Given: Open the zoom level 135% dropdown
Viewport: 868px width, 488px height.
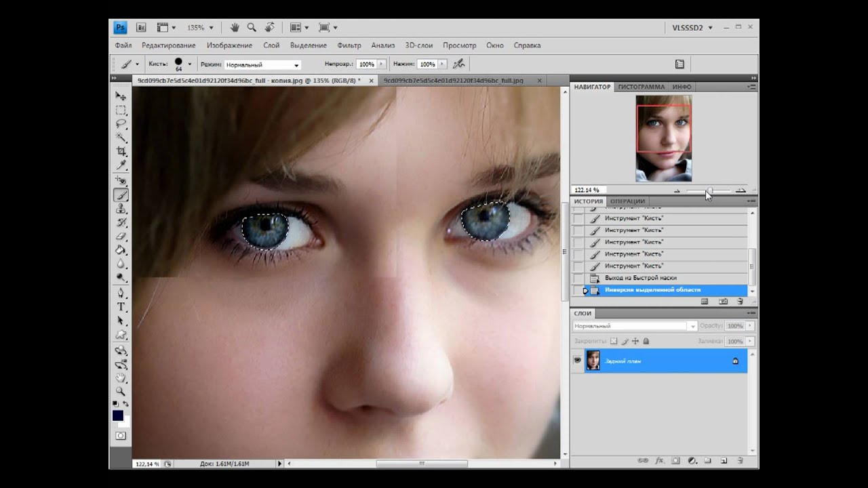Looking at the screenshot, I should coord(211,28).
